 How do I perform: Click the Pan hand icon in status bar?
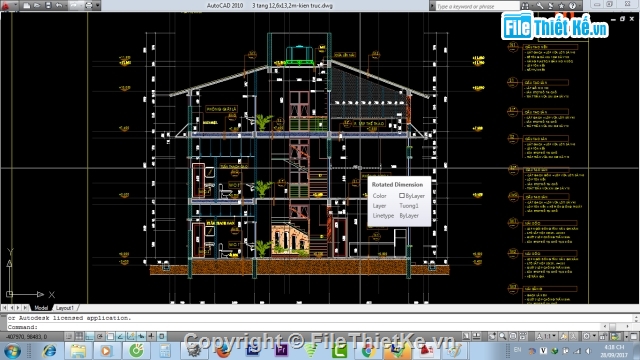492,336
